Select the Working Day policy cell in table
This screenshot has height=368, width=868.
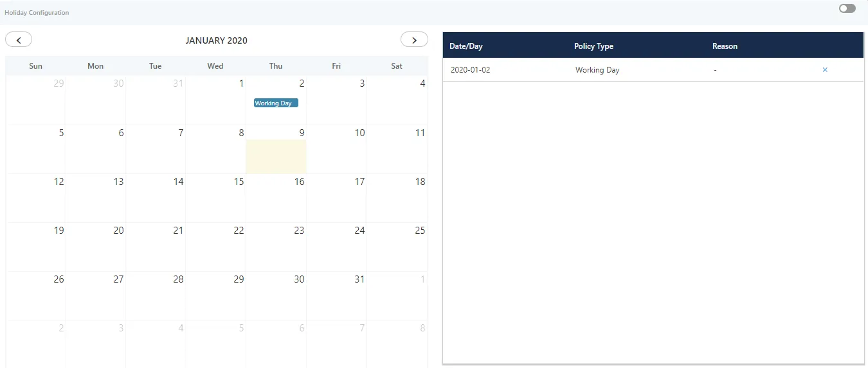coord(597,69)
